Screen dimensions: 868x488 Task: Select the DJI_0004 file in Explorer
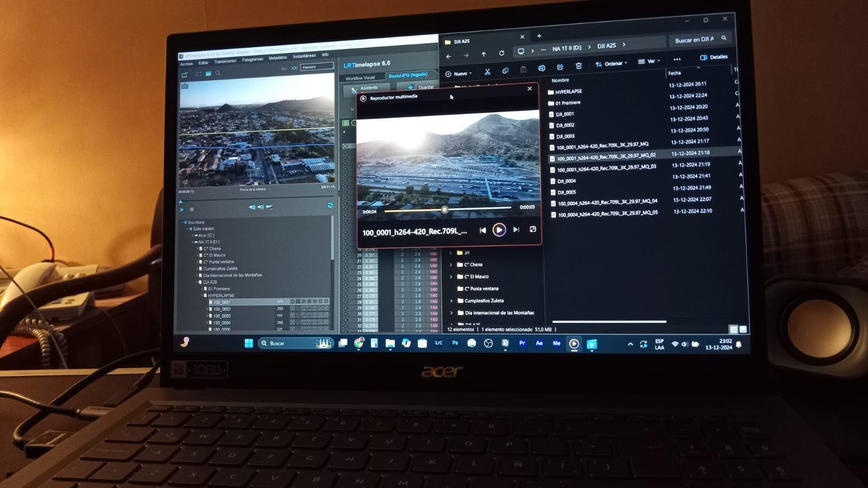click(566, 181)
